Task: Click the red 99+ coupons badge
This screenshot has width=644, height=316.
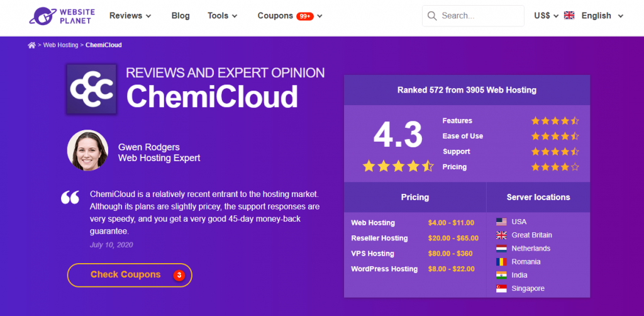Action: click(x=305, y=16)
